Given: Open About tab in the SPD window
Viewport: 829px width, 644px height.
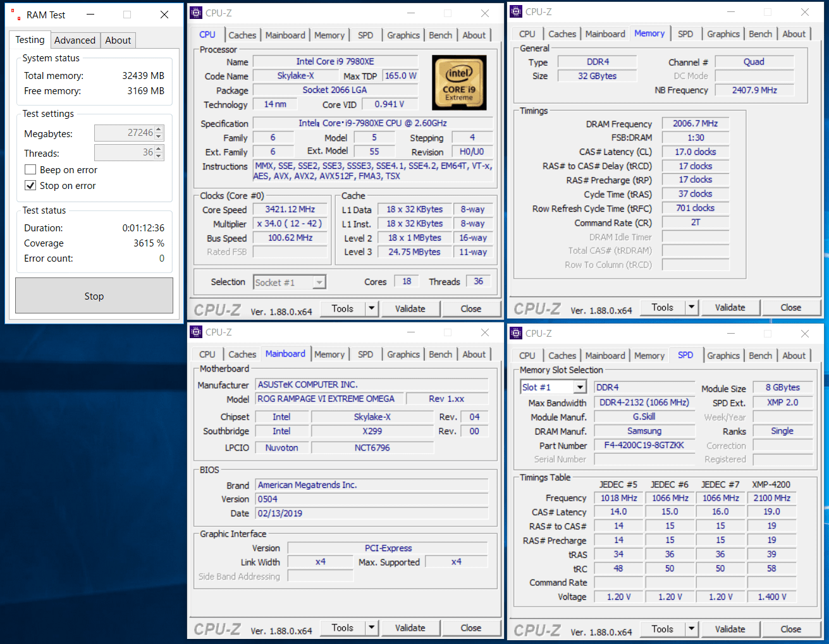Looking at the screenshot, I should click(x=794, y=356).
